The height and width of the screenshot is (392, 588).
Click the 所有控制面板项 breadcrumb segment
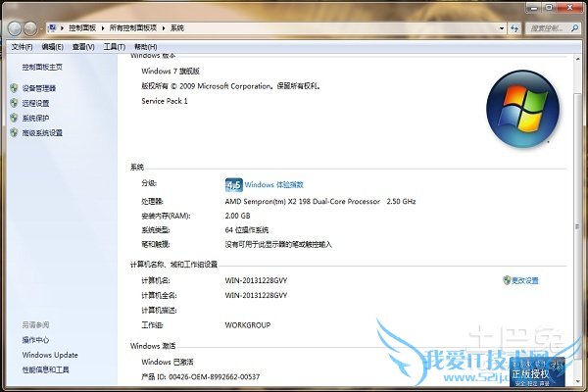pyautogui.click(x=133, y=28)
